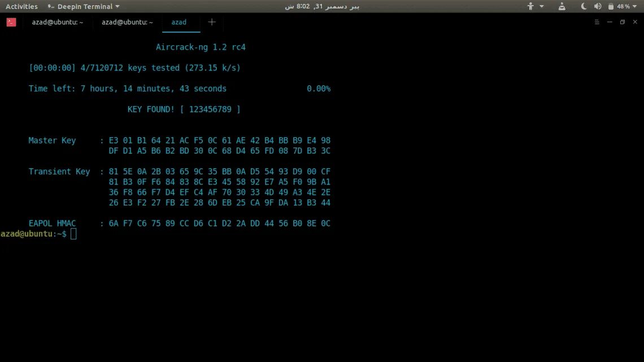The height and width of the screenshot is (362, 644).
Task: Click the user tray icon
Action: pyautogui.click(x=562, y=6)
